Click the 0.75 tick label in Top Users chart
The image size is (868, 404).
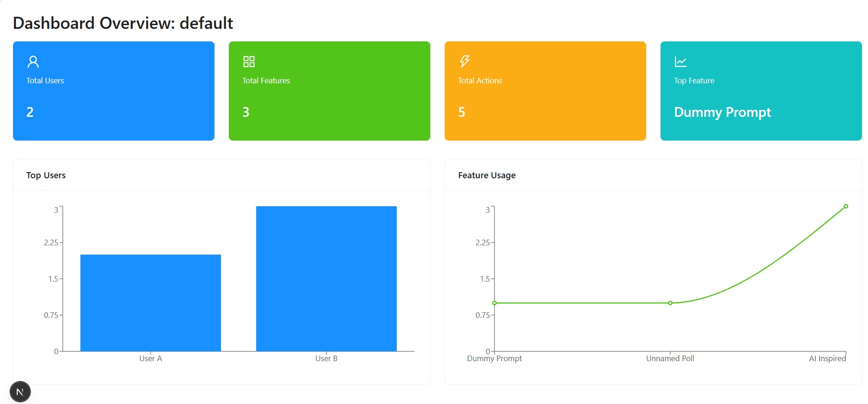51,315
